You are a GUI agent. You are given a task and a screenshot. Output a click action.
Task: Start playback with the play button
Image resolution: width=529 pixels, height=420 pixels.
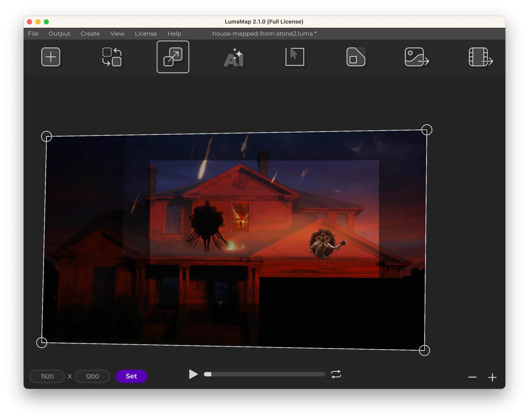pyautogui.click(x=193, y=374)
